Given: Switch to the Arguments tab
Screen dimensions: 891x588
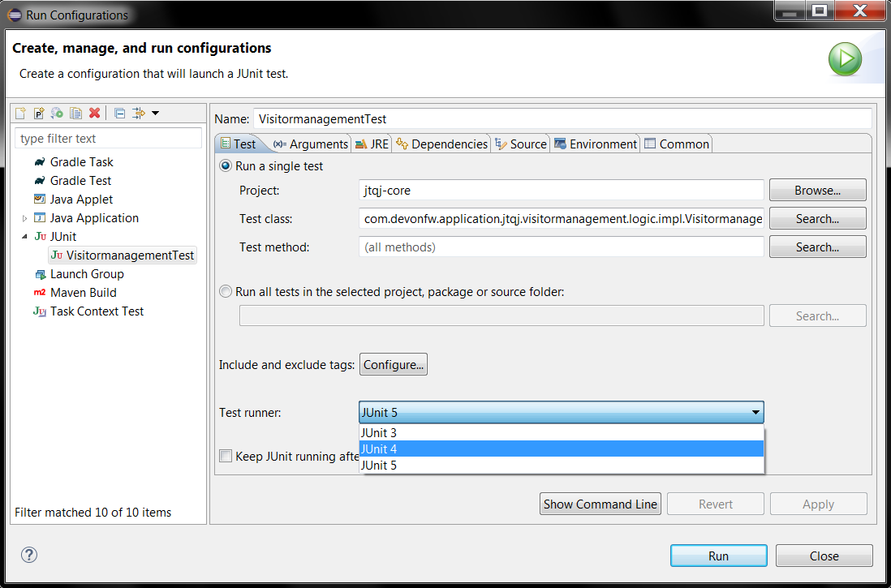Looking at the screenshot, I should [x=311, y=144].
